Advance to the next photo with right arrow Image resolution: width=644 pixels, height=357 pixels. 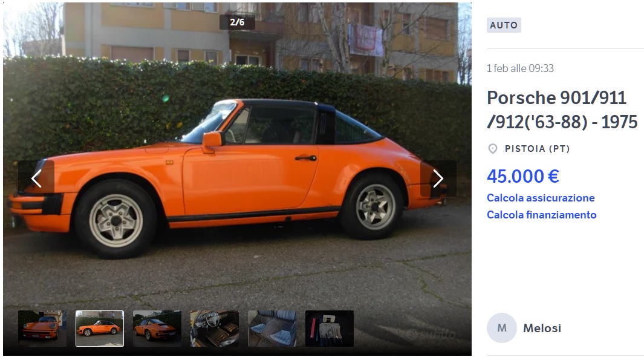438,178
